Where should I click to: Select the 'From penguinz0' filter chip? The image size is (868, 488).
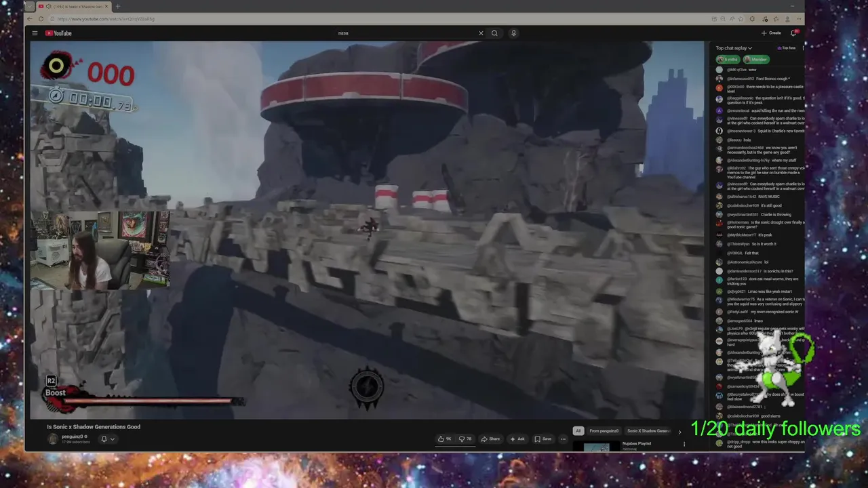point(604,431)
